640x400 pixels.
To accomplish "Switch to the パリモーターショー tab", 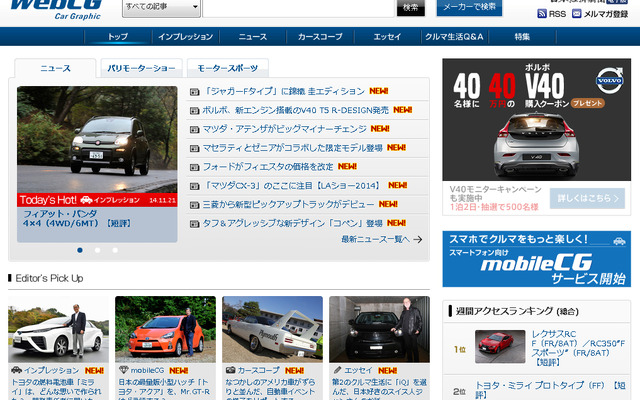I will tap(141, 68).
